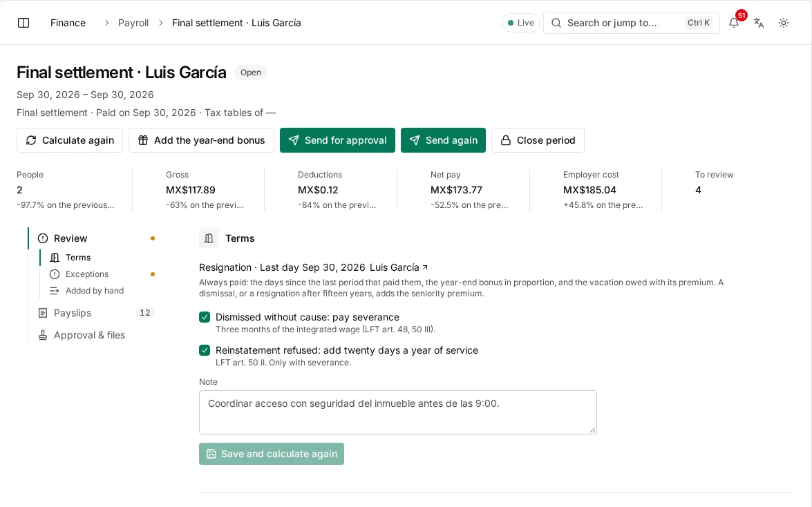This screenshot has width=812, height=507.
Task: Click the Terms section building icon
Action: coord(209,238)
